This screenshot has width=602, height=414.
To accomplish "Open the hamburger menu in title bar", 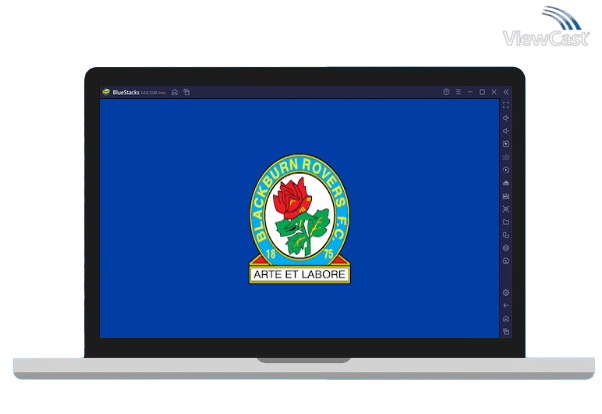I will point(458,92).
